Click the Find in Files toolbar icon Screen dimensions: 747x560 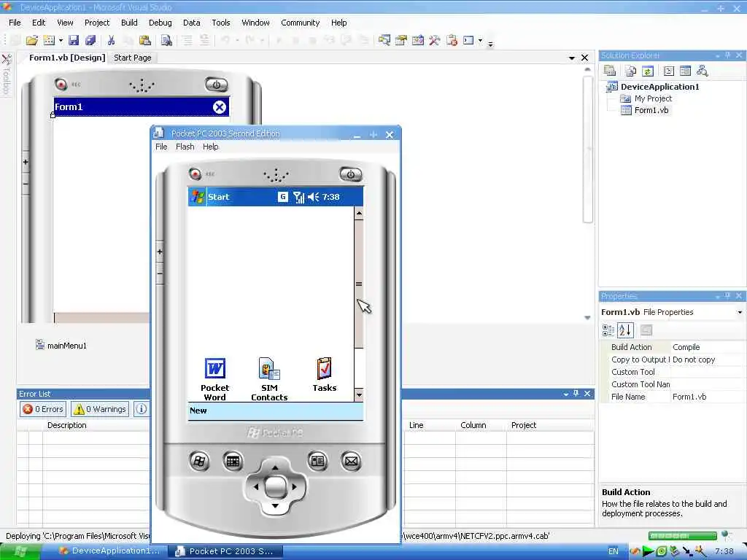click(x=166, y=41)
